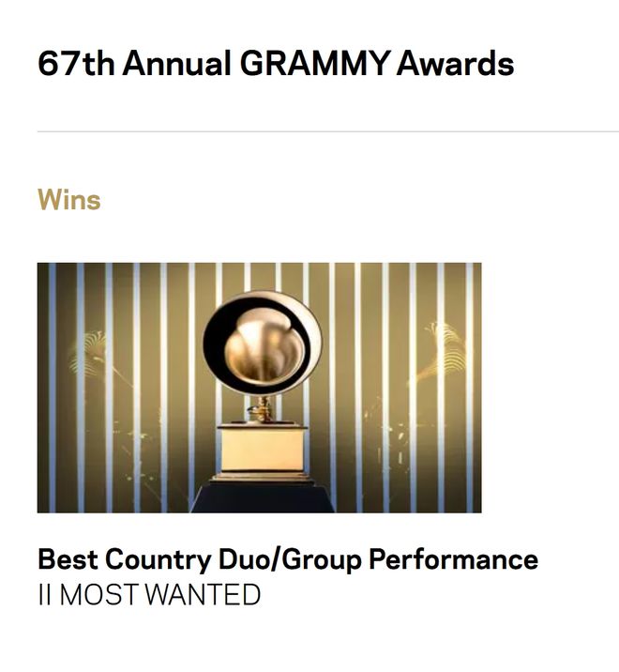Screen dimensions: 619x672
Task: Click the horizontal divider under the heading
Action: point(328,131)
